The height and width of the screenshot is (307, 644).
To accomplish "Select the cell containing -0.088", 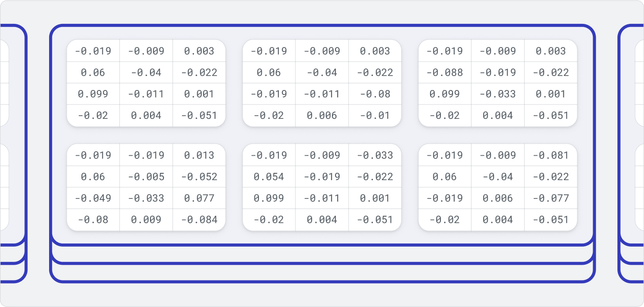I will 445,72.
